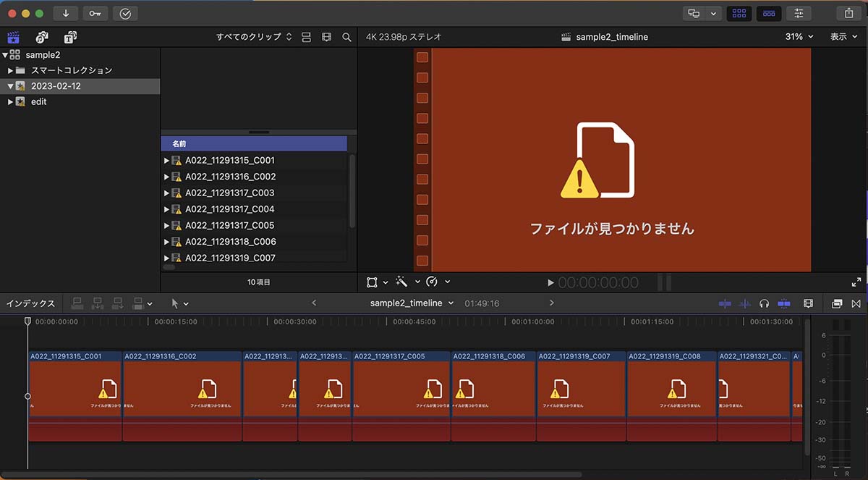The height and width of the screenshot is (480, 868).
Task: Switch browser between filmstrip and list view
Action: (306, 37)
